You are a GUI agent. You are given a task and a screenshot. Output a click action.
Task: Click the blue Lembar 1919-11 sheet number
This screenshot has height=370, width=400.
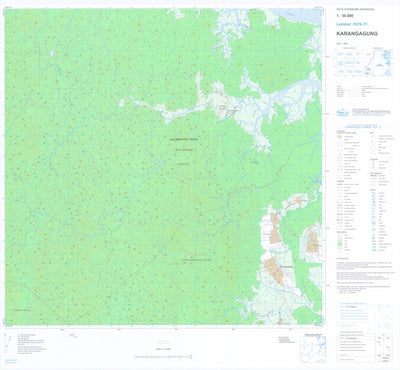pyautogui.click(x=351, y=24)
